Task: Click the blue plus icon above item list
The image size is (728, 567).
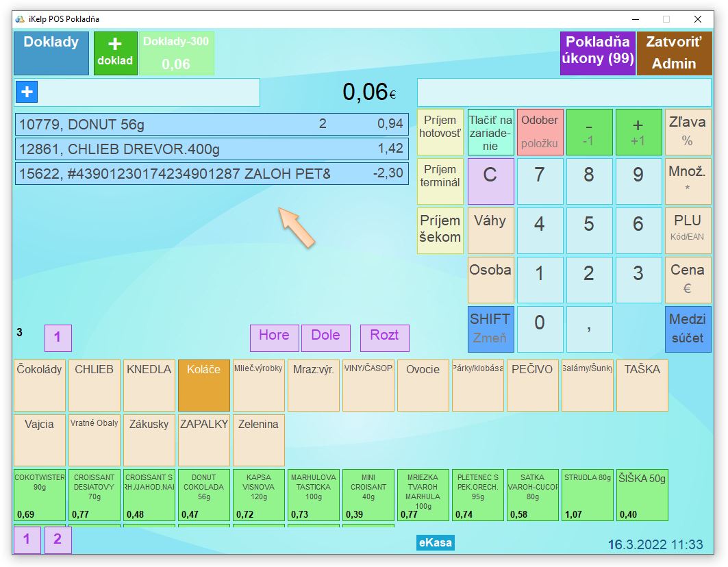Action: [x=27, y=92]
